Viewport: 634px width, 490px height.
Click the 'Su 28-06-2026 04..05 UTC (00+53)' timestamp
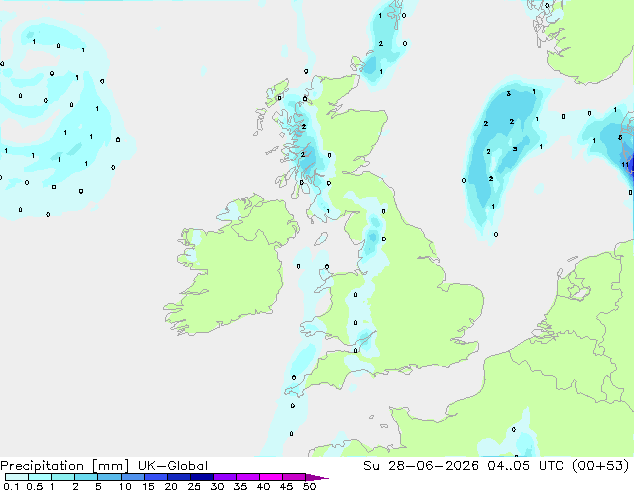tap(496, 466)
